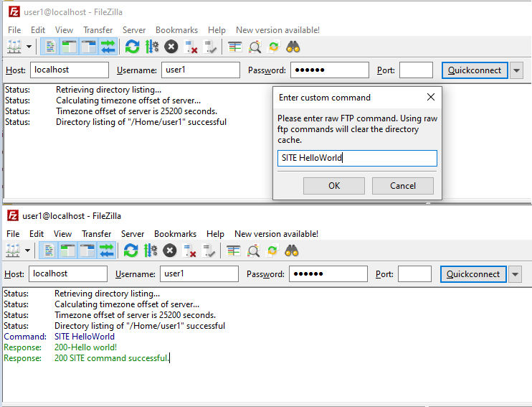Close the Enter custom command dialog
This screenshot has width=532, height=407.
tap(430, 97)
